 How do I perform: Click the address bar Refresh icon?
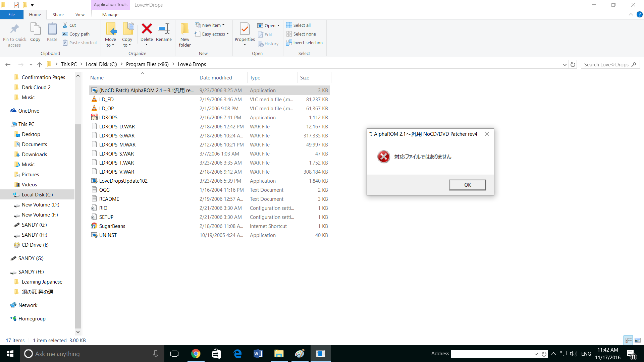(x=573, y=64)
